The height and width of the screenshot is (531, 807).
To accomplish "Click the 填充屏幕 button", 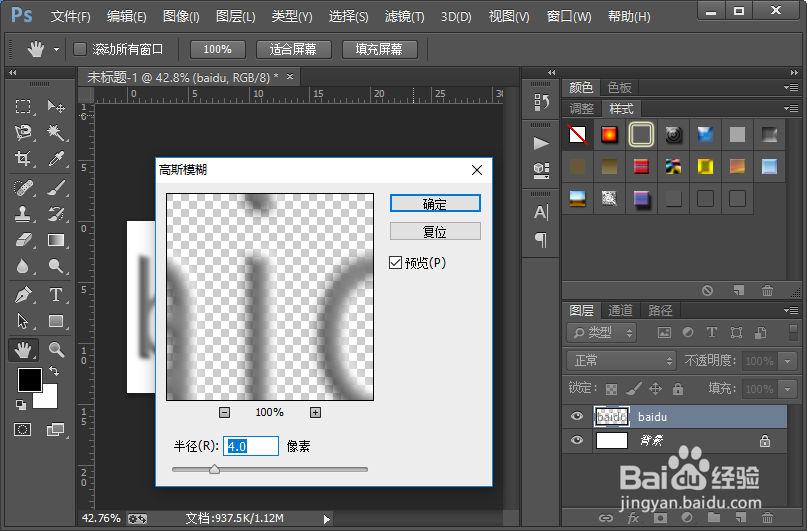I will pos(379,49).
